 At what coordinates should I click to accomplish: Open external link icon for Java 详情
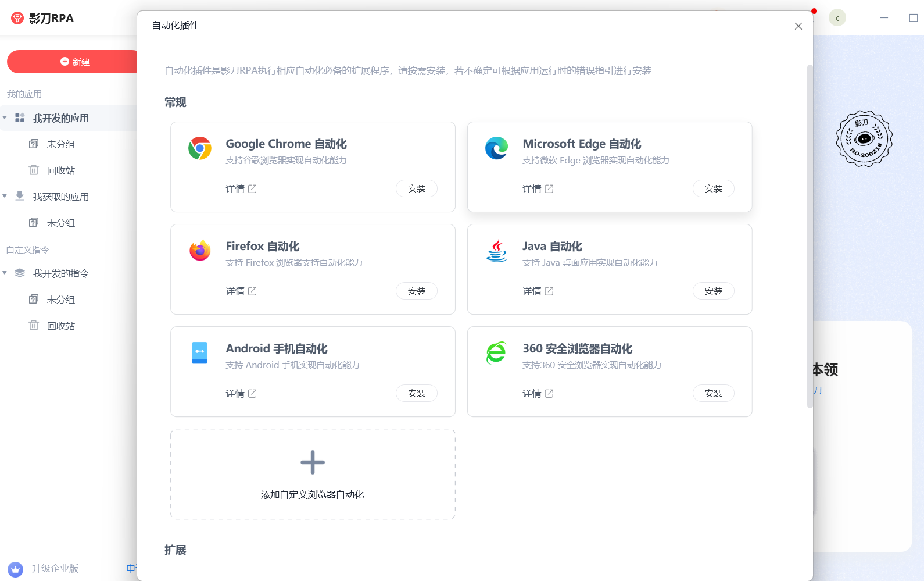tap(549, 291)
